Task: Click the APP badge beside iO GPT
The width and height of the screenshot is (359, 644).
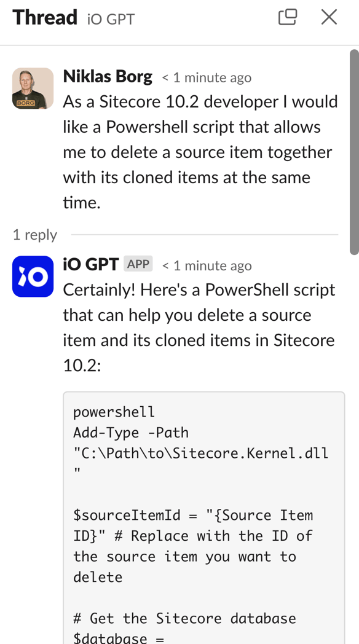Action: tap(138, 263)
